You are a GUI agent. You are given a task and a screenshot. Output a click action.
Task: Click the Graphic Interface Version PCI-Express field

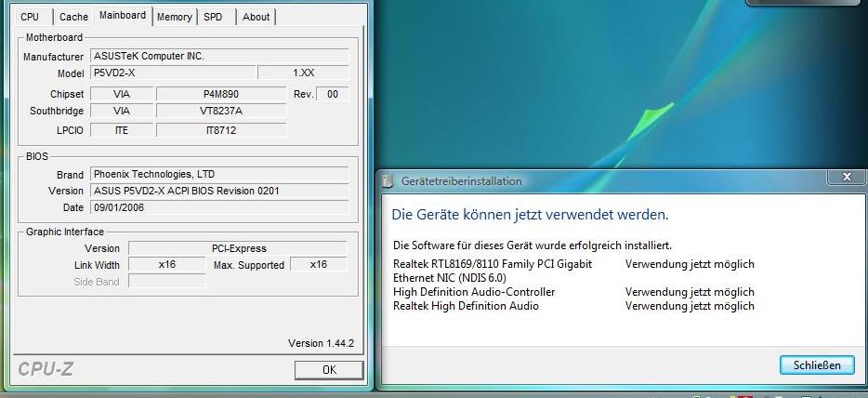coord(238,248)
